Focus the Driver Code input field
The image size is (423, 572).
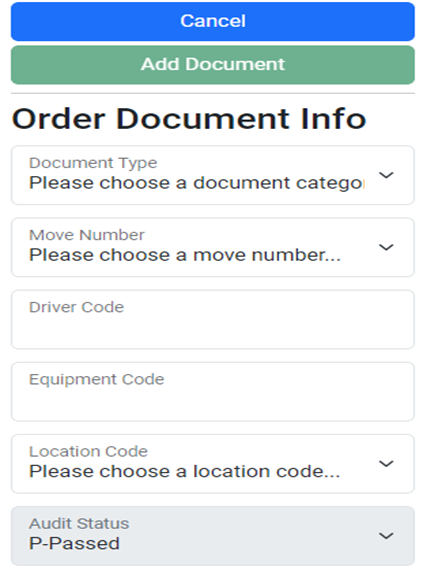tap(213, 320)
